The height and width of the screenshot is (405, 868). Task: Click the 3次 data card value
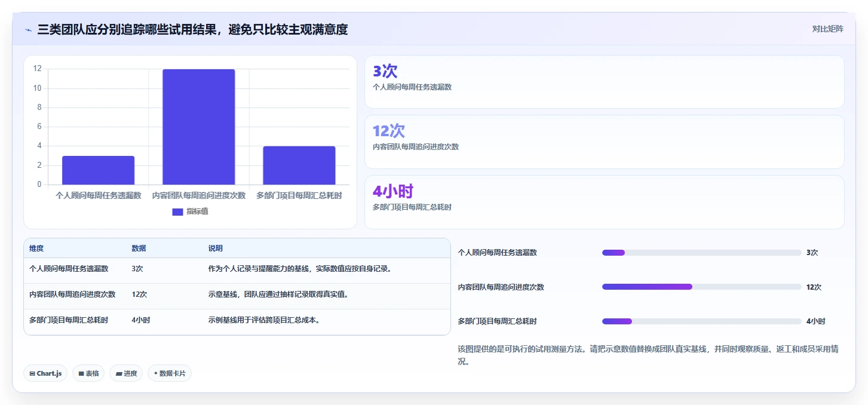pos(385,72)
